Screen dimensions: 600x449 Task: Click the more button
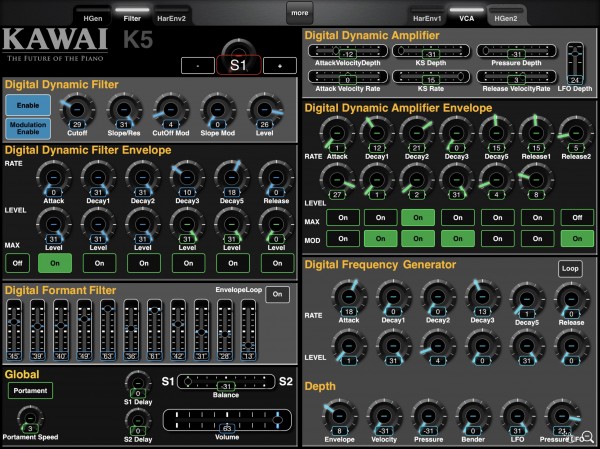(300, 13)
